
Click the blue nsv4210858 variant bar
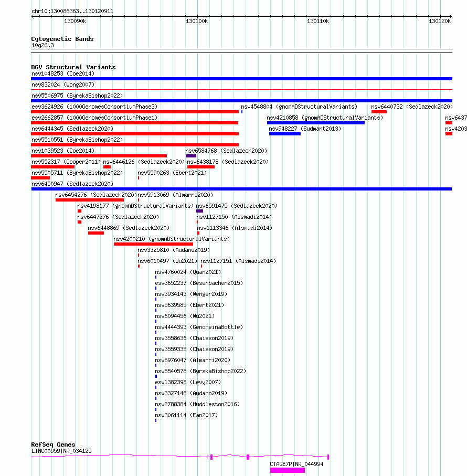pos(315,123)
